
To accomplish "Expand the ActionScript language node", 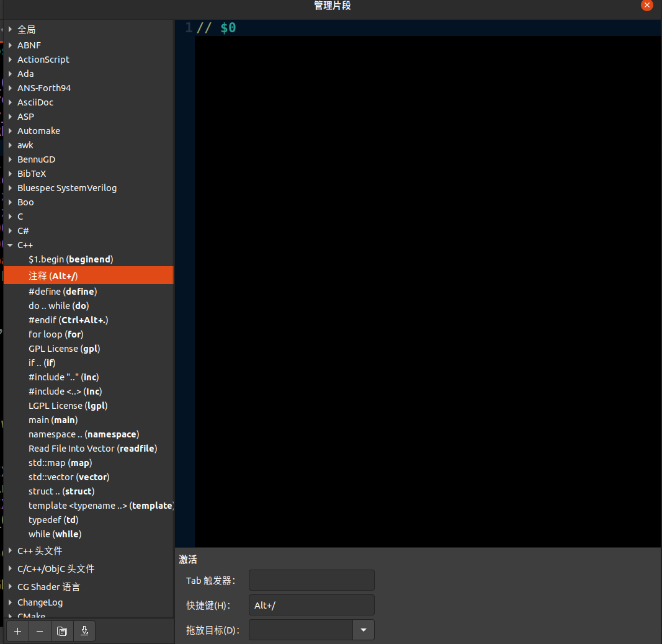I will 10,60.
